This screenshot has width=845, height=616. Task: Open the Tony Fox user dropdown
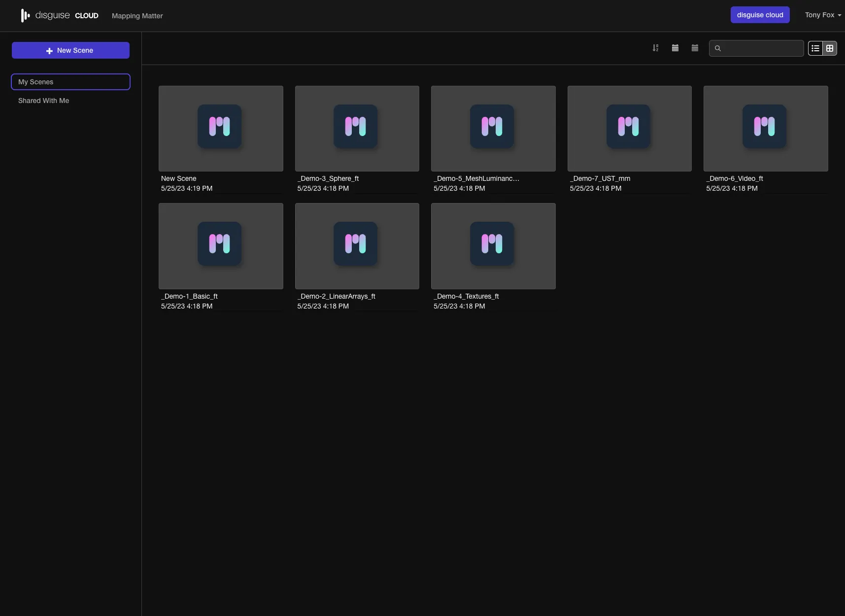point(822,15)
